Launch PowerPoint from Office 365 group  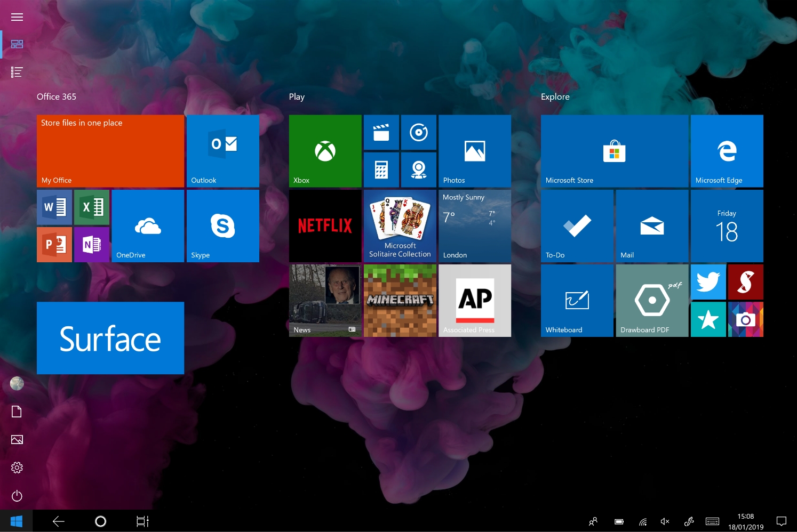54,245
